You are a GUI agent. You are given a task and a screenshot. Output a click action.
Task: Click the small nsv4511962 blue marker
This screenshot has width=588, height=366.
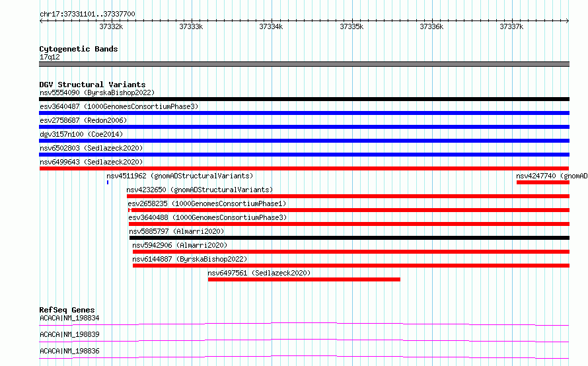tap(108, 182)
